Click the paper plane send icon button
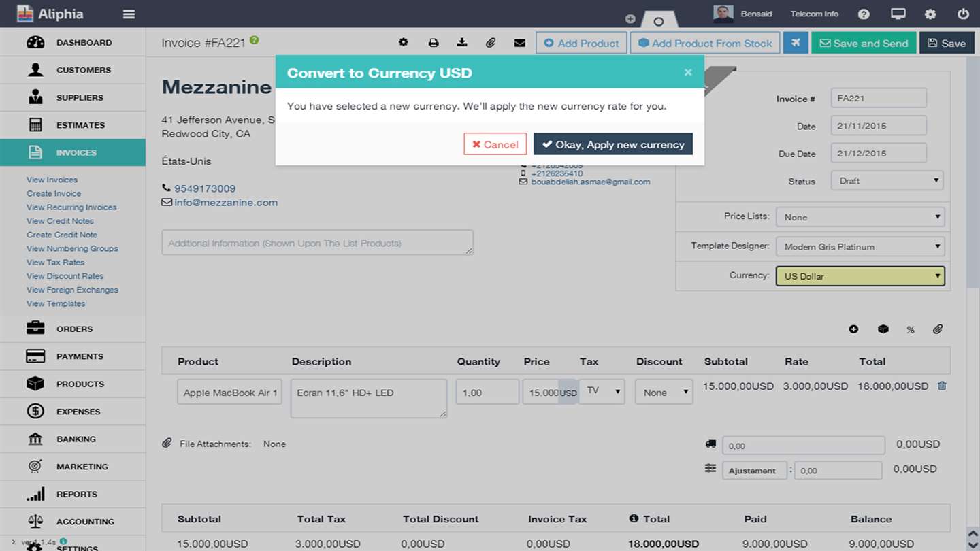 click(x=796, y=43)
